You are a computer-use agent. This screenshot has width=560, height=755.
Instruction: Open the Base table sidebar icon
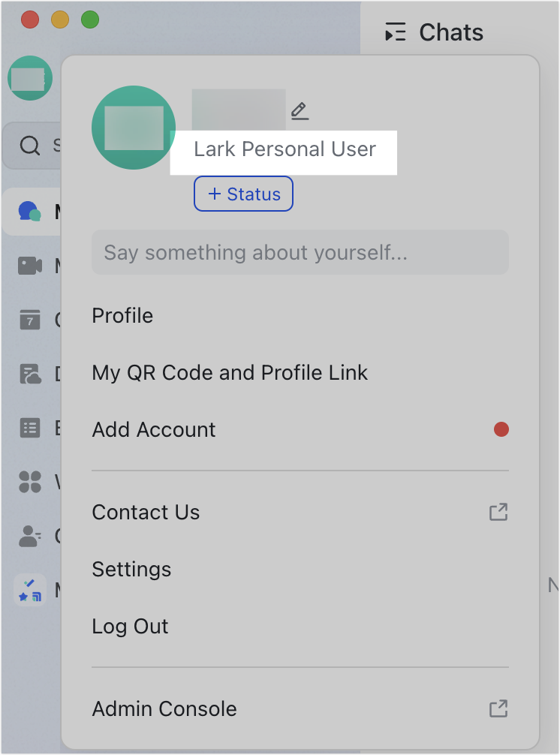click(30, 428)
